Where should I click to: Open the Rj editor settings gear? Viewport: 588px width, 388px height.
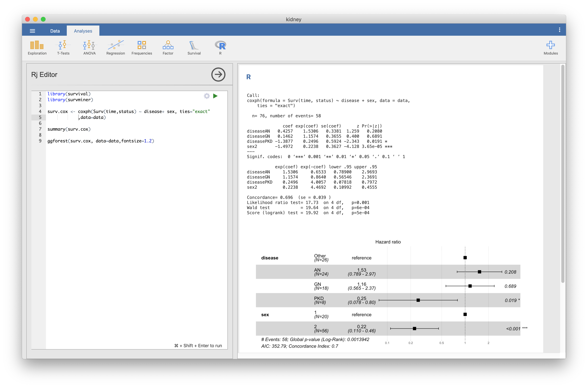point(207,96)
